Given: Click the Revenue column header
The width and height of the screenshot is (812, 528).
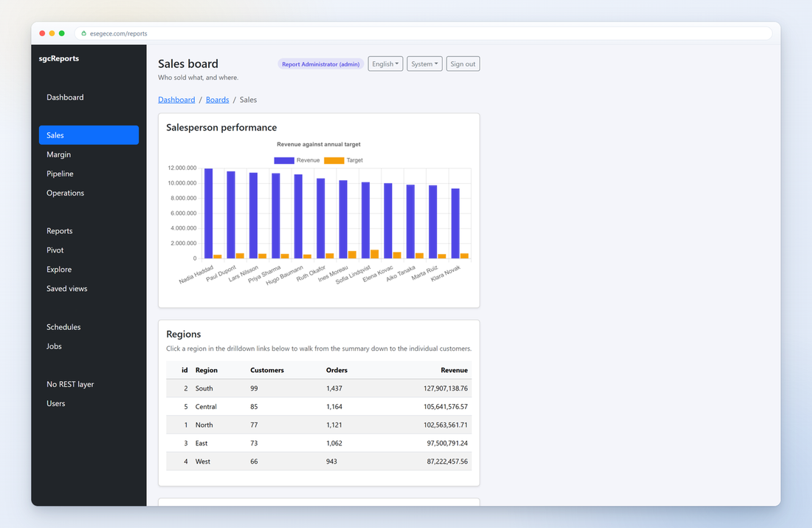Looking at the screenshot, I should tap(454, 370).
